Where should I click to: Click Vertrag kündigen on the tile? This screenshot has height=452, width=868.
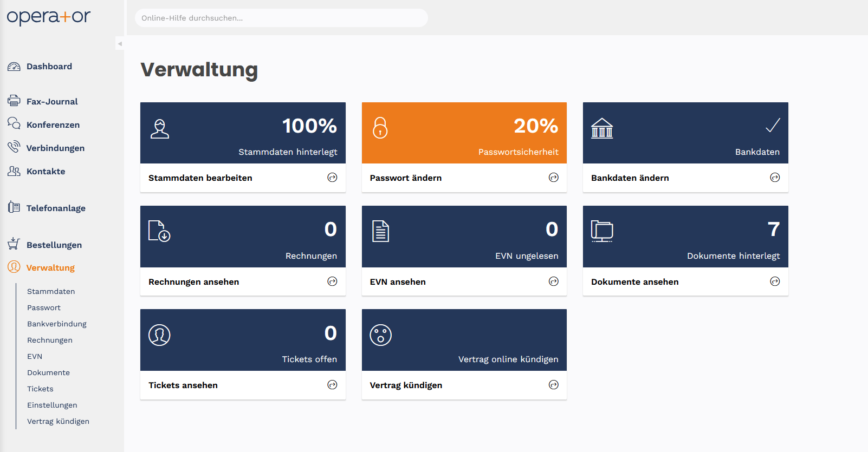point(406,385)
